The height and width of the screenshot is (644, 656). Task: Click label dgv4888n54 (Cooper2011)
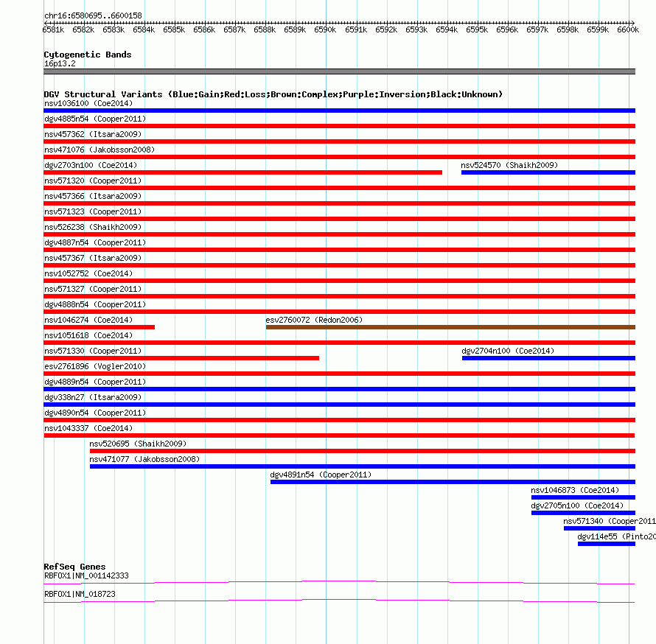95,304
